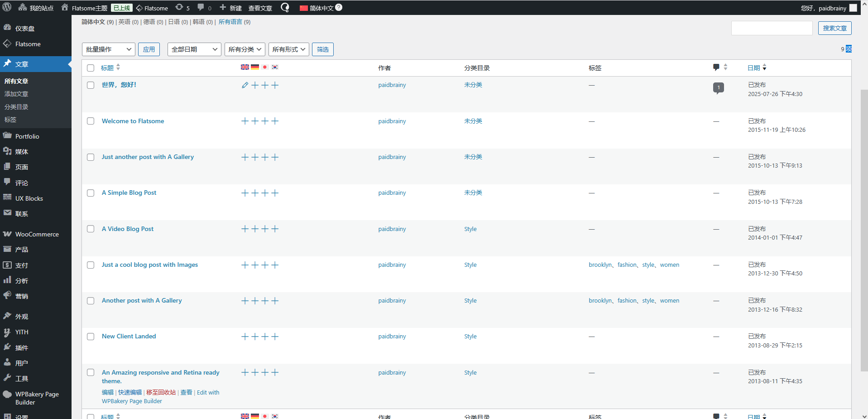
Task: Open the 简体中文 language switcher
Action: pos(317,8)
